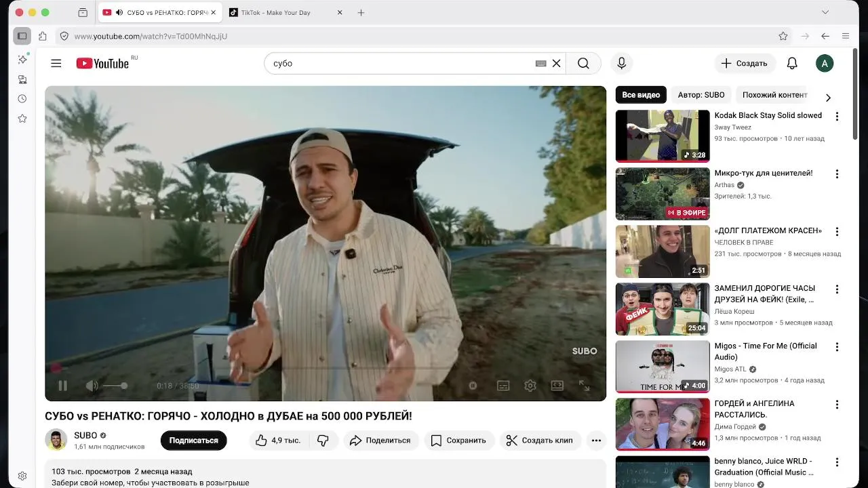This screenshot has height=488, width=868.
Task: Mute the video with the speaker icon
Action: pos(92,386)
